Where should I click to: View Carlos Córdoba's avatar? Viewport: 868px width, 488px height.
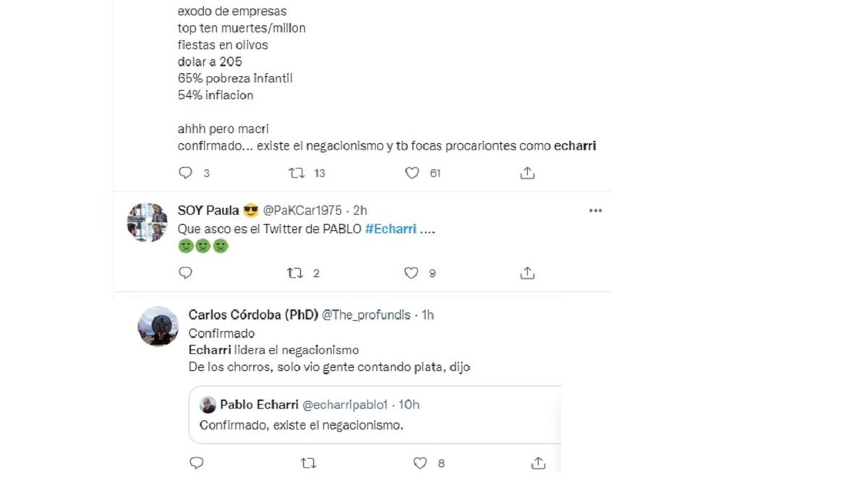tap(158, 326)
